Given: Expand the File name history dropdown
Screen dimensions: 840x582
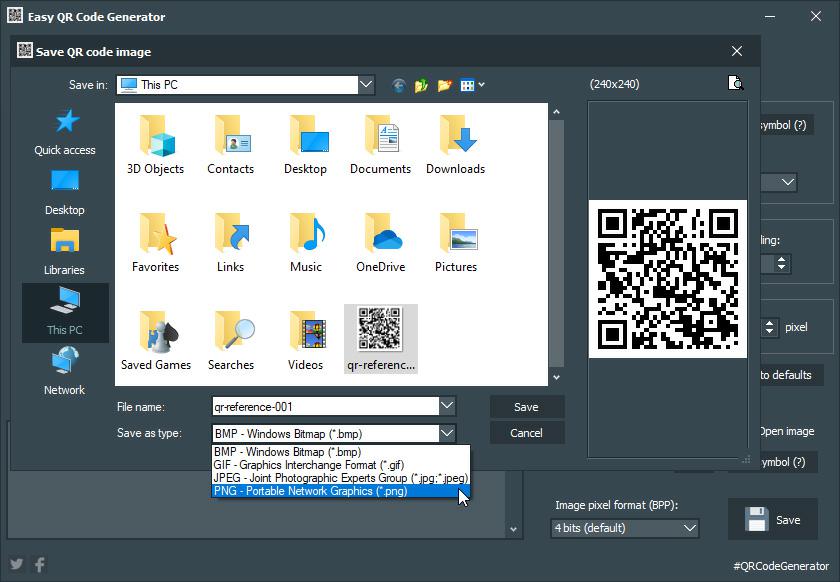Looking at the screenshot, I should [447, 406].
